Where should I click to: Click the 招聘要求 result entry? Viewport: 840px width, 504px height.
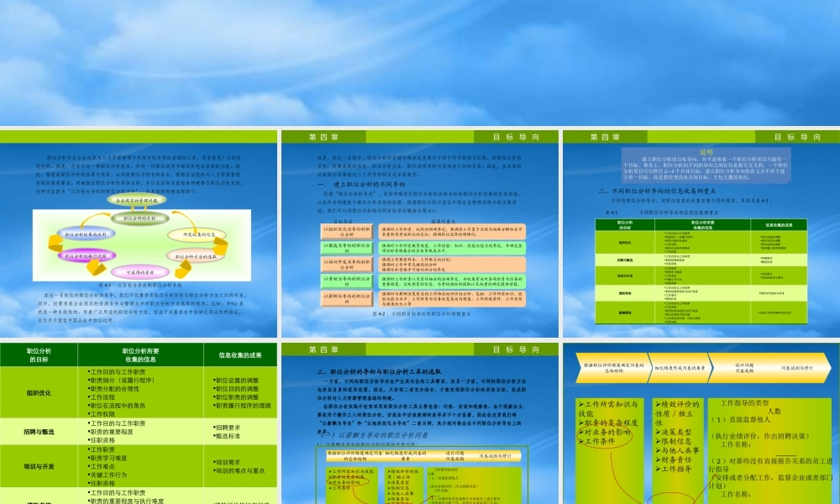[227, 428]
